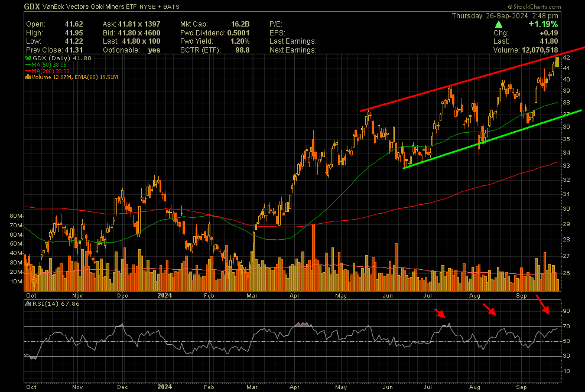Click the NYSE + BATS exchange label
Screen dimensions: 585x392
(x=160, y=6)
